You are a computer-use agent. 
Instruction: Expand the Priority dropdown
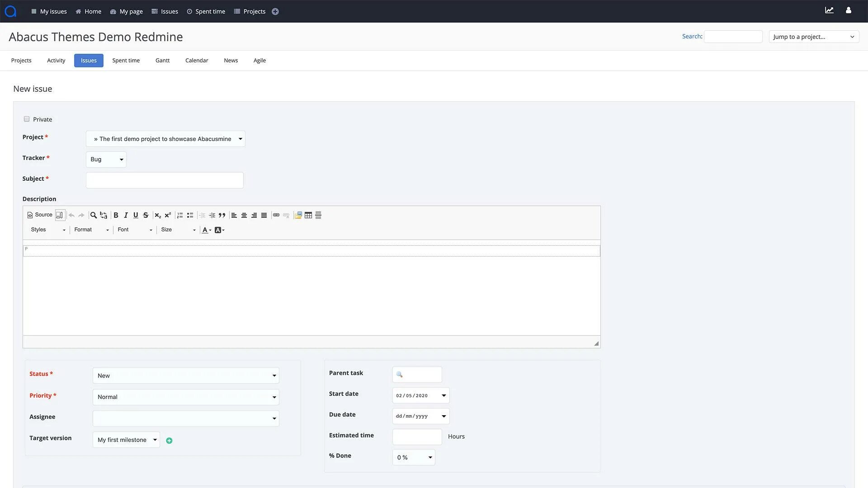click(186, 397)
